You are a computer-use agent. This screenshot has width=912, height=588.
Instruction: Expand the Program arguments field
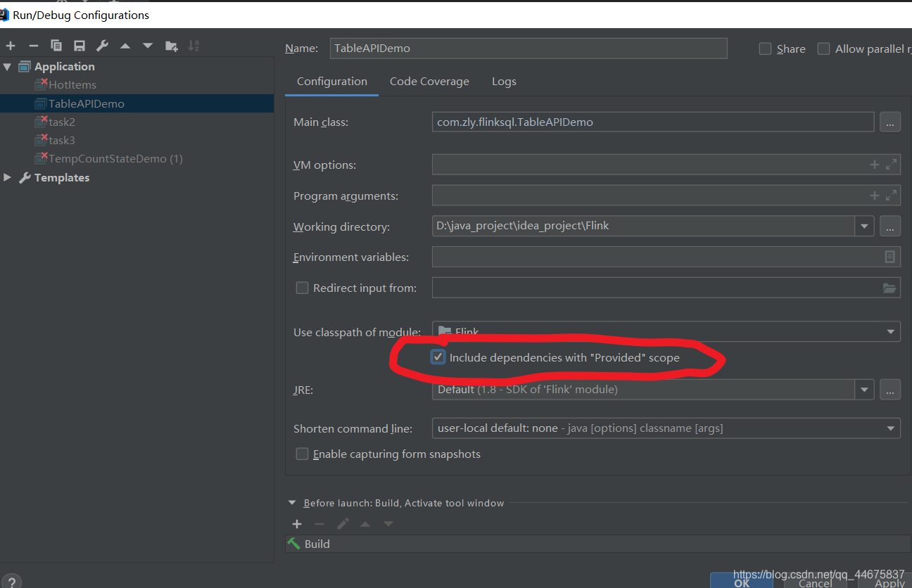(x=892, y=196)
